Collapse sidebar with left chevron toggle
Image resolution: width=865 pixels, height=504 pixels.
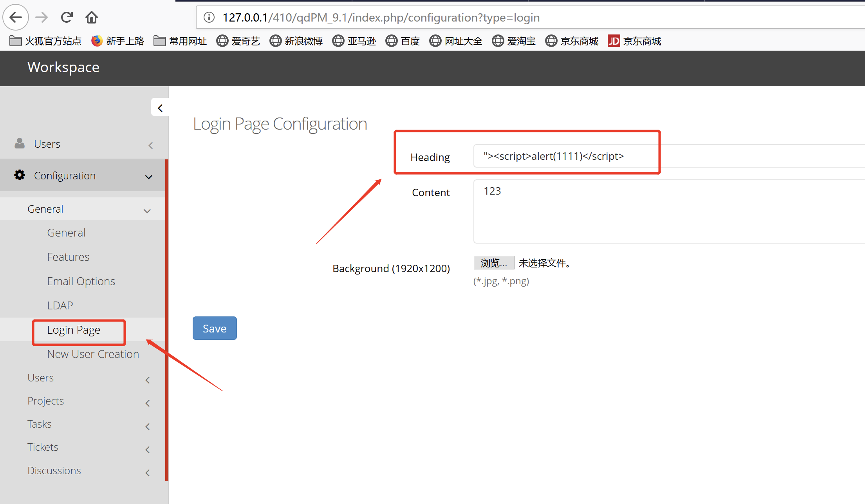(x=160, y=108)
